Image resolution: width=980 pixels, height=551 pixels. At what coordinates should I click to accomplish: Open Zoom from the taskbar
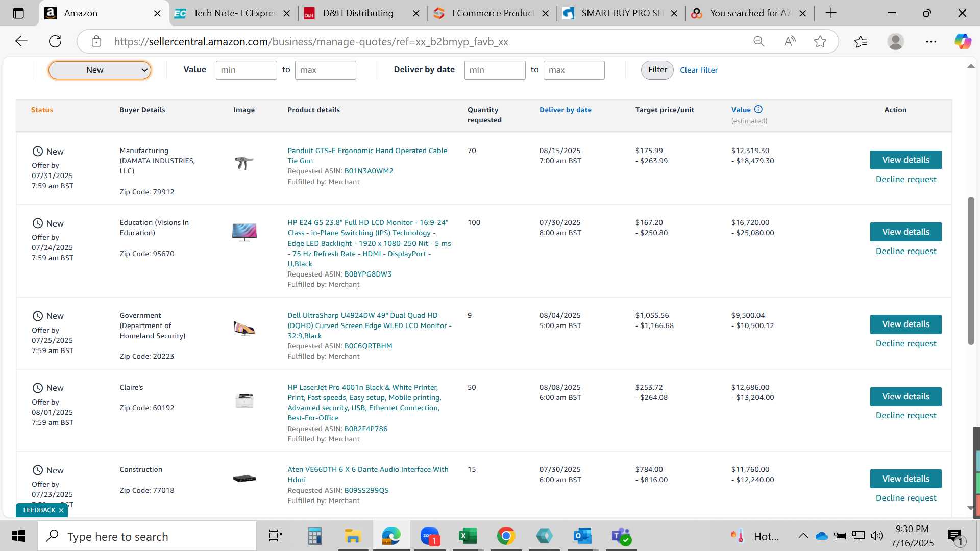(430, 536)
